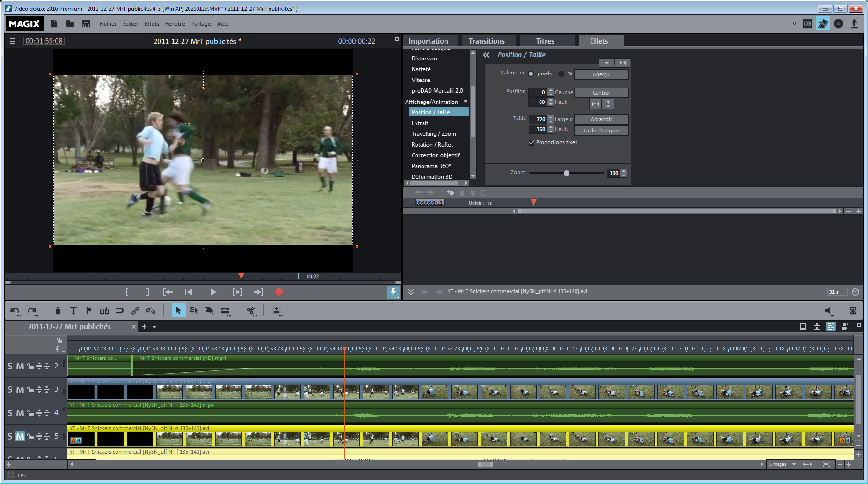Toggle the Proportions fixes checkbox
Viewport: 868px width, 484px height.
532,143
